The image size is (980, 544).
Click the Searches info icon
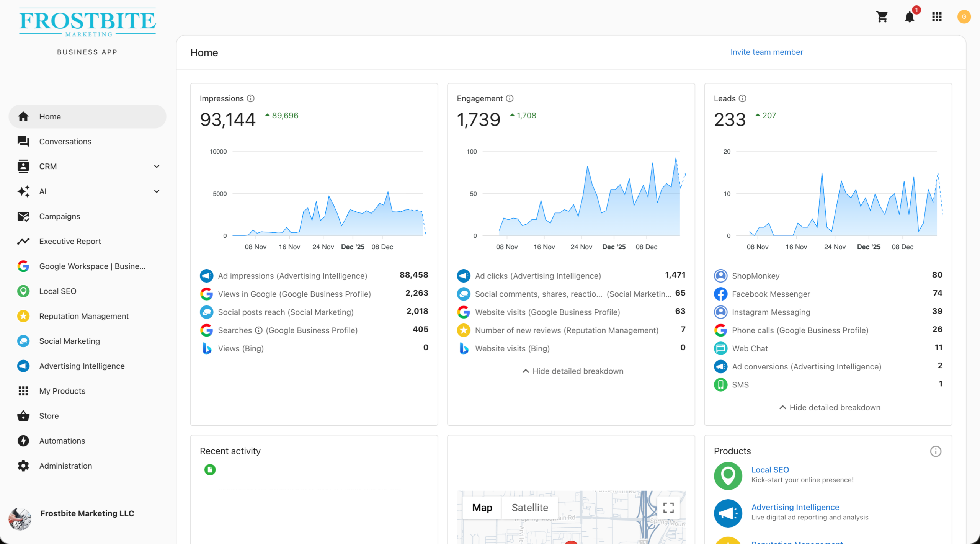[x=259, y=330]
